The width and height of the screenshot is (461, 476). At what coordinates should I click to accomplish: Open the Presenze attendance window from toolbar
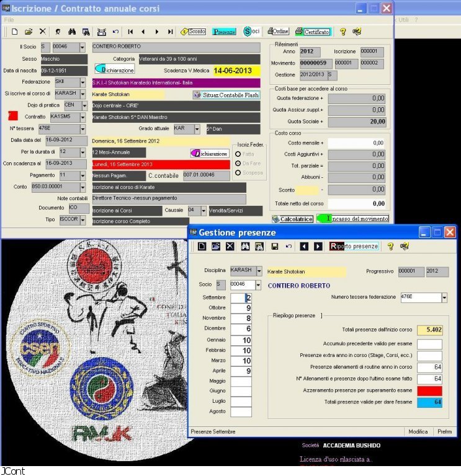click(224, 32)
